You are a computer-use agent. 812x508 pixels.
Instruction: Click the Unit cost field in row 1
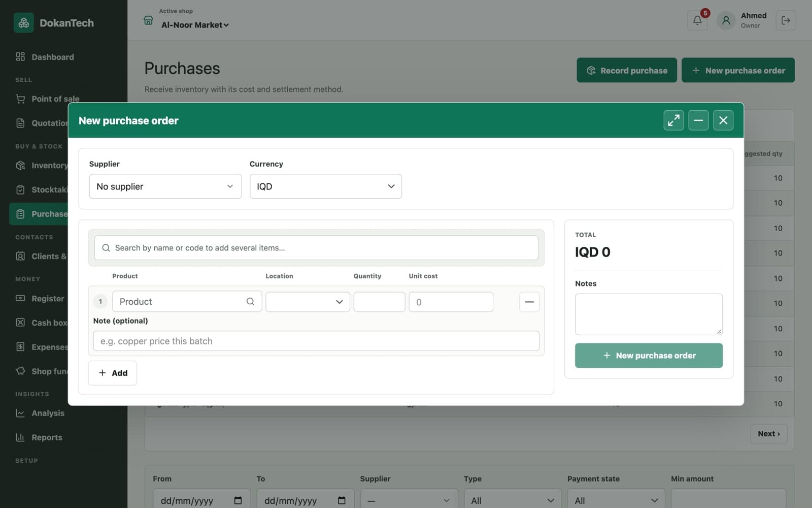(451, 302)
